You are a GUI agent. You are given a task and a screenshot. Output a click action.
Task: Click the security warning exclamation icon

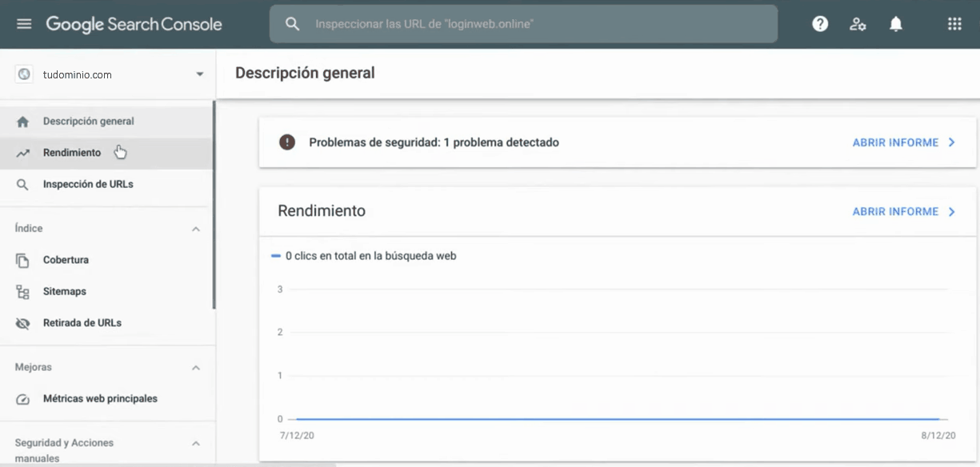pos(286,142)
